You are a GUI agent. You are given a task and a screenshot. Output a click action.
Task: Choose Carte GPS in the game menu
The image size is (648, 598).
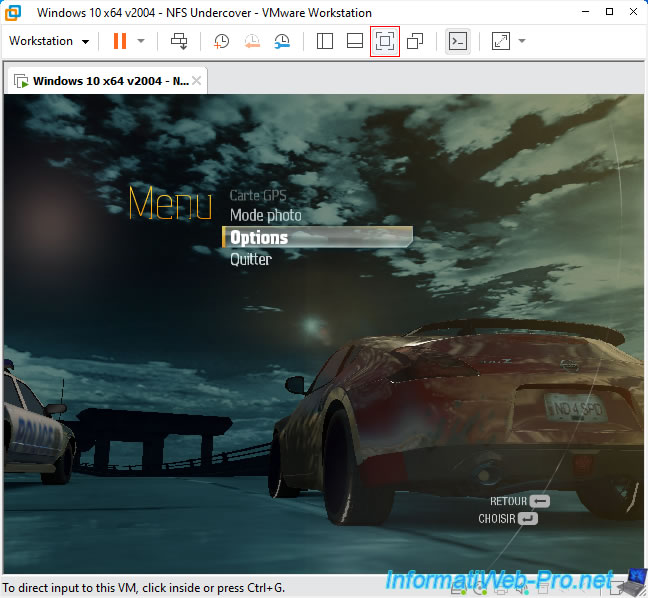click(258, 195)
